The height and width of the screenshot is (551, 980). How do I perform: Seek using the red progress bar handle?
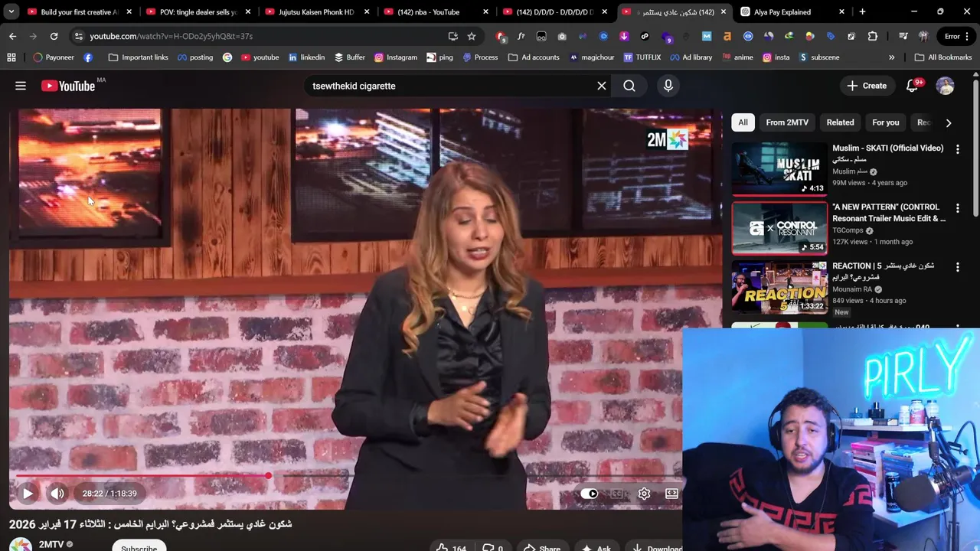click(x=268, y=476)
